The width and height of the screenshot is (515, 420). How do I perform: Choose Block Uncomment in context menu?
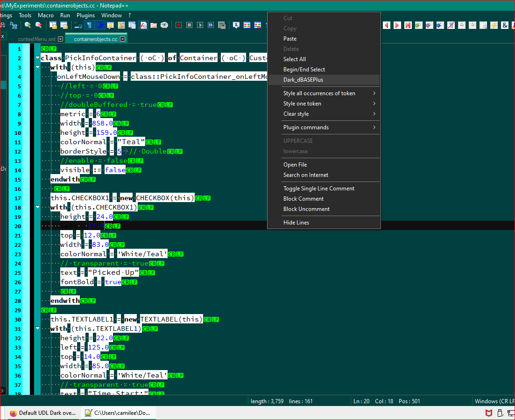pos(324,209)
